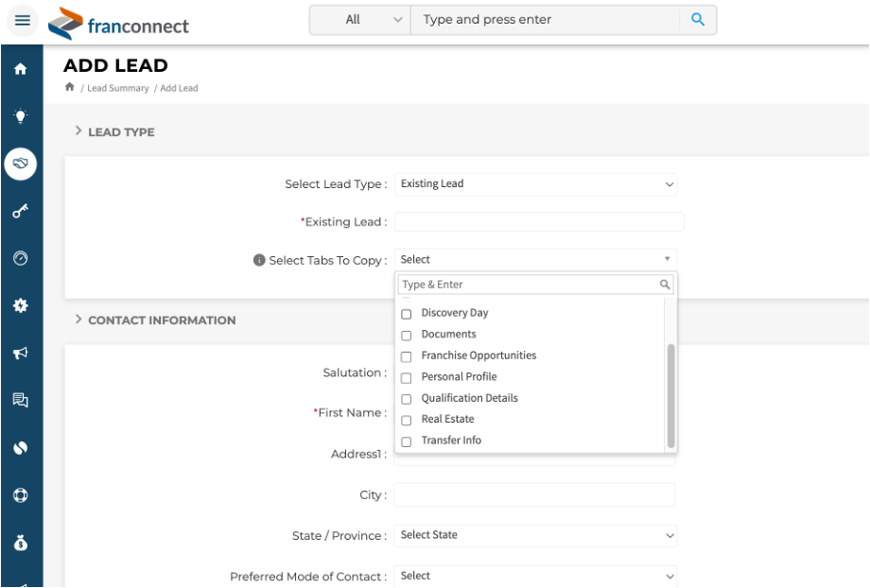
Task: Click the key icon in the sidebar
Action: coord(21,211)
